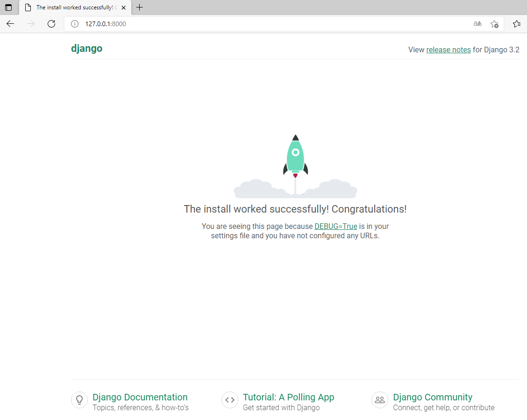This screenshot has width=527, height=420.
Task: Open Tutorial: A Polling App link
Action: tap(288, 397)
